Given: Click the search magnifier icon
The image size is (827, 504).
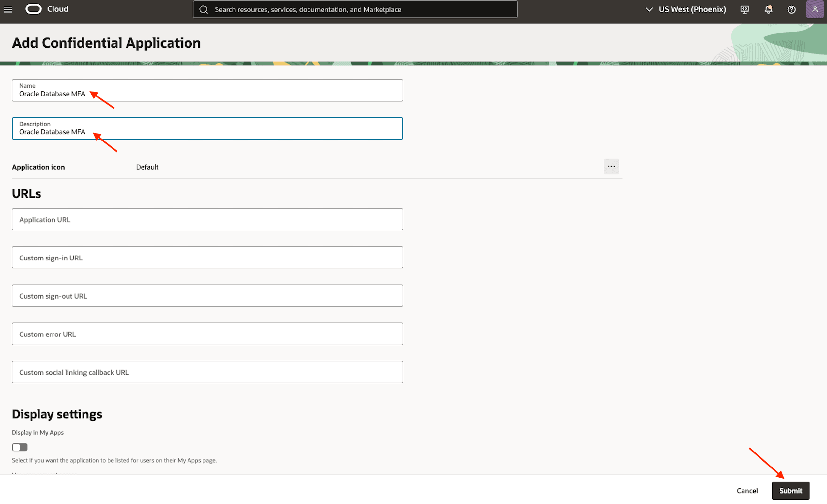Looking at the screenshot, I should tap(204, 9).
